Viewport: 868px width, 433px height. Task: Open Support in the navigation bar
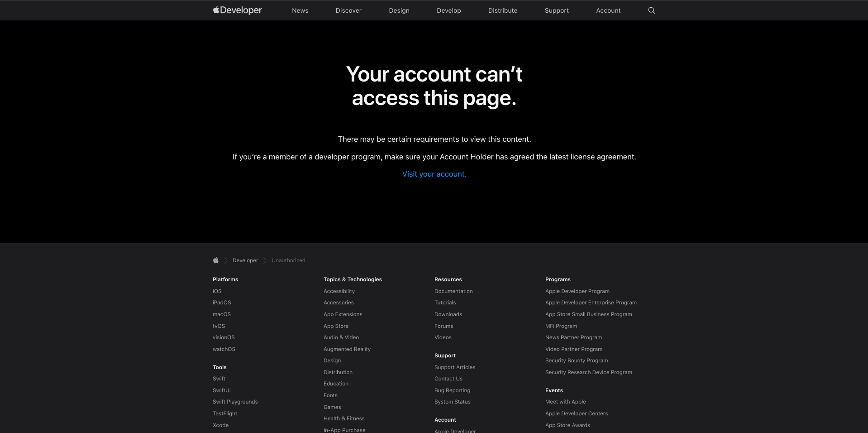point(557,10)
